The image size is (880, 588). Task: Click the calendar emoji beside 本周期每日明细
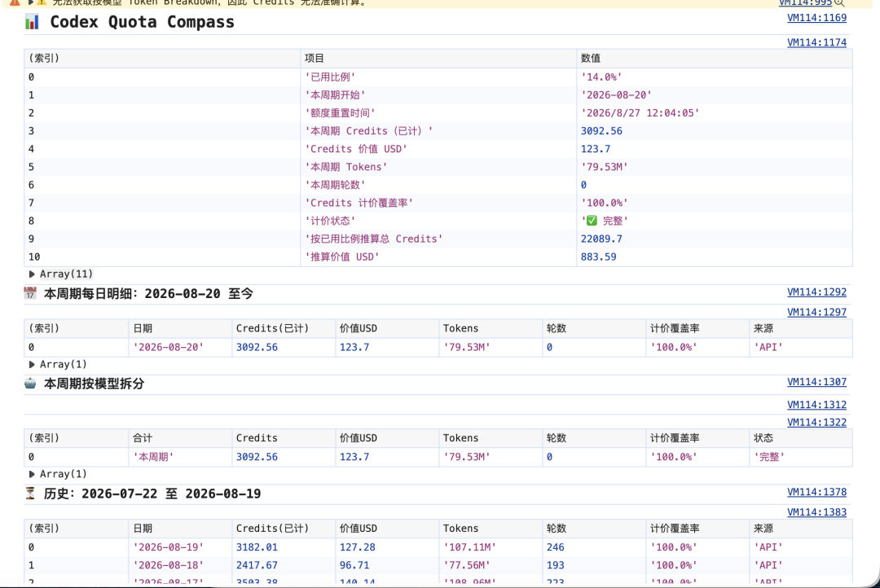[30, 293]
